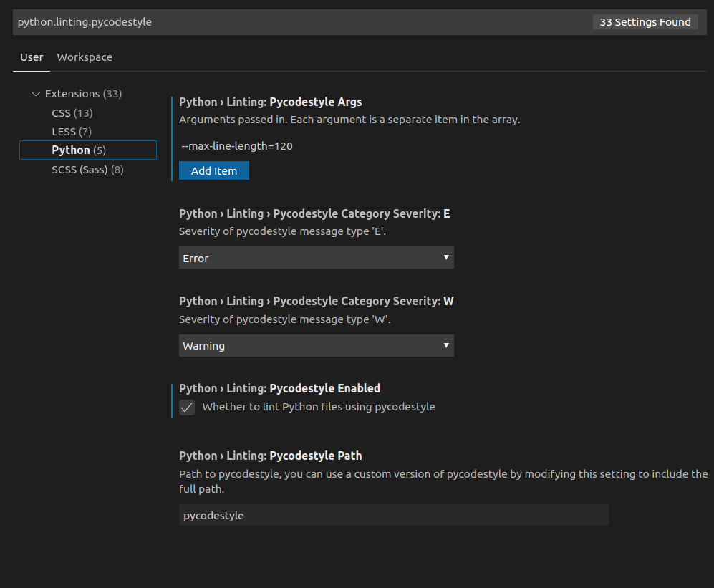714x588 pixels.
Task: Click the Category Severity: E setting title
Action: coord(314,213)
